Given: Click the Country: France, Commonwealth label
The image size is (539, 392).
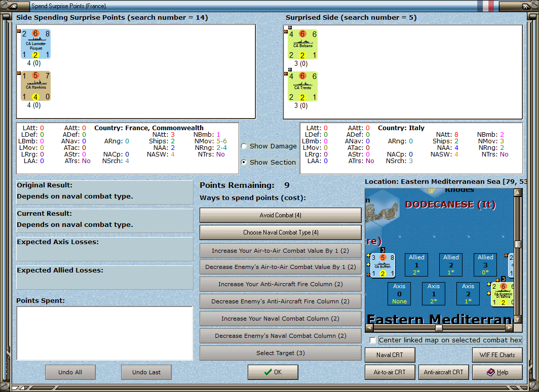Looking at the screenshot, I should click(149, 128).
